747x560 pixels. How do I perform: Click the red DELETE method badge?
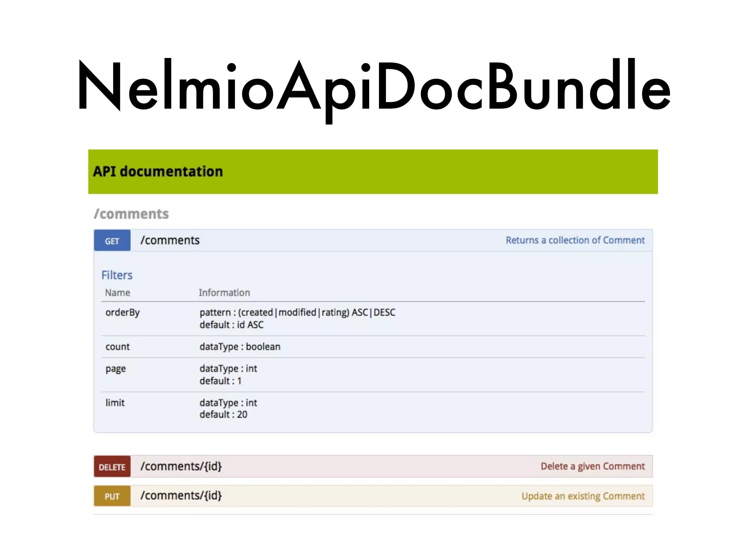coord(112,467)
